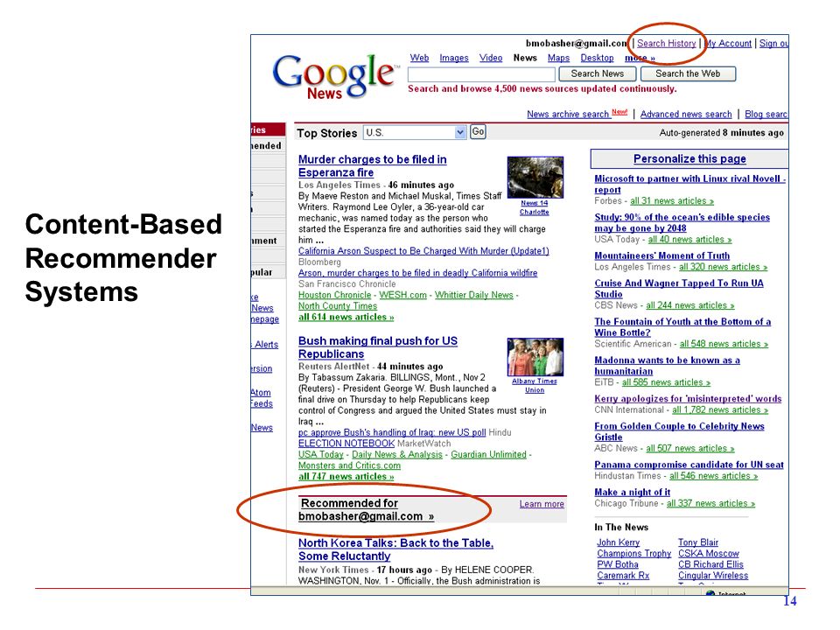Open 'Make a night of it' story
Viewport: 840px width, 630px height.
(x=632, y=493)
